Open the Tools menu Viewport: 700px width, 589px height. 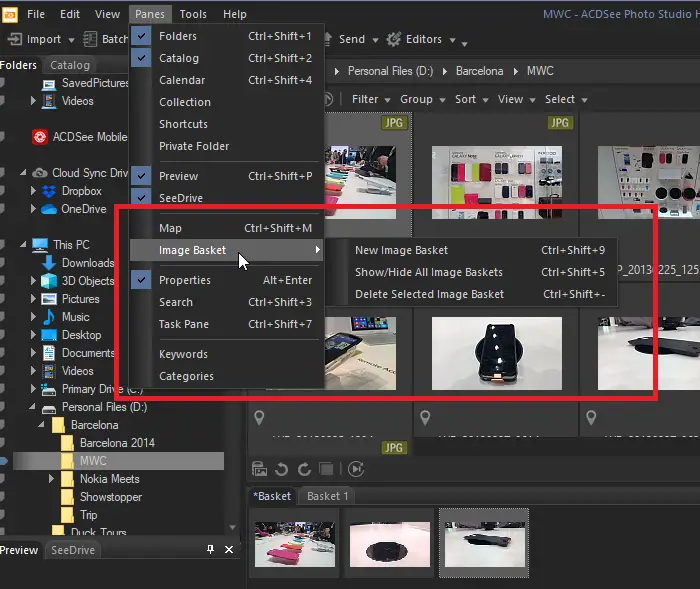tap(193, 14)
